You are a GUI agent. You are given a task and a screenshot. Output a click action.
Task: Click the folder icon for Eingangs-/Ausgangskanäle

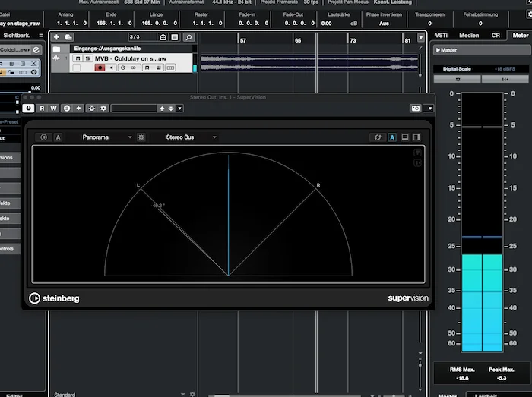click(x=56, y=49)
